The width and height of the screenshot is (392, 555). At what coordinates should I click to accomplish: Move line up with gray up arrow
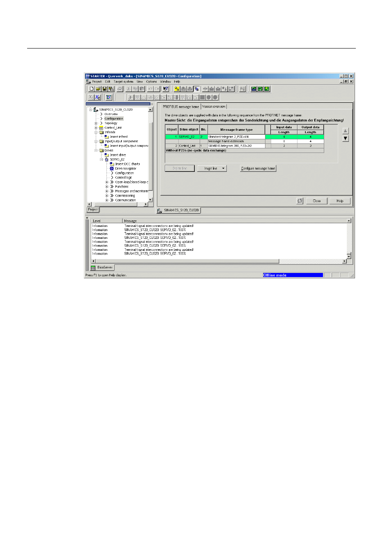click(346, 131)
